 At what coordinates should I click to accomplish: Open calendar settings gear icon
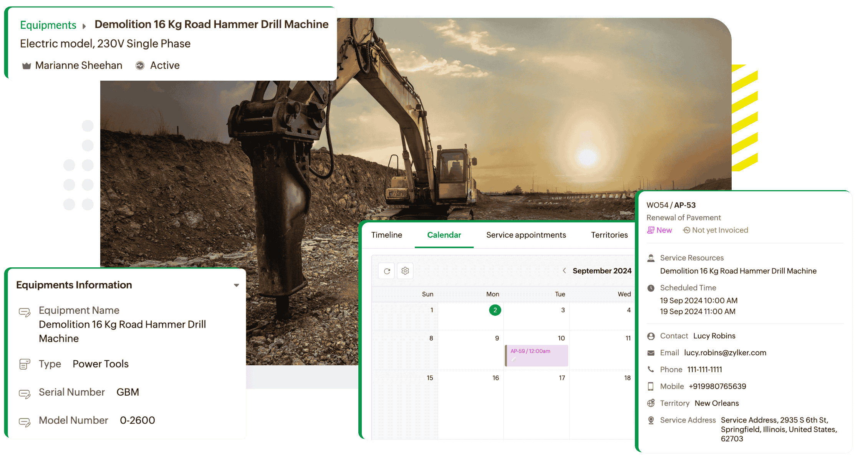coord(405,271)
